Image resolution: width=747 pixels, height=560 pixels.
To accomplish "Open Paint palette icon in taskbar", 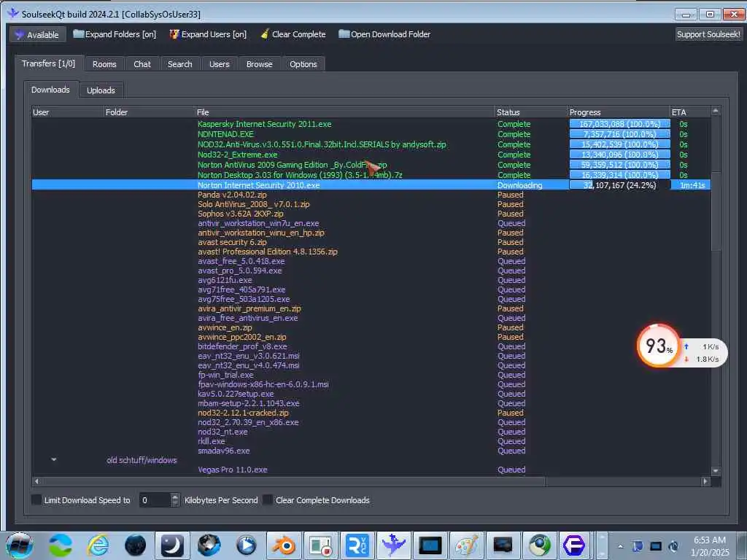I will point(466,545).
